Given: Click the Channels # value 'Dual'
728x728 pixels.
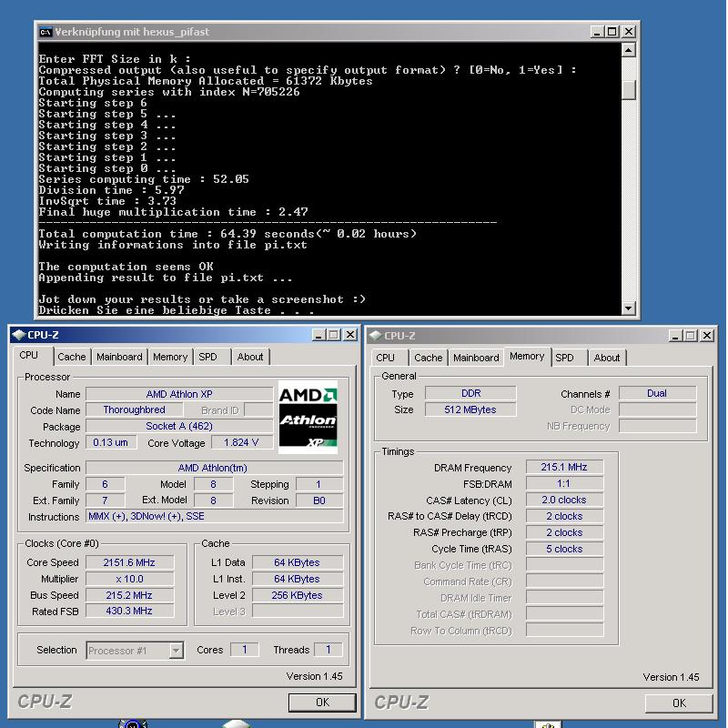Looking at the screenshot, I should point(657,393).
